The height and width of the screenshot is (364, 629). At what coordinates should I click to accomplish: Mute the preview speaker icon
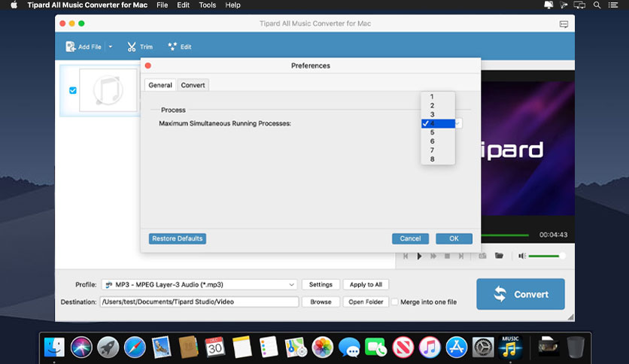tap(522, 256)
